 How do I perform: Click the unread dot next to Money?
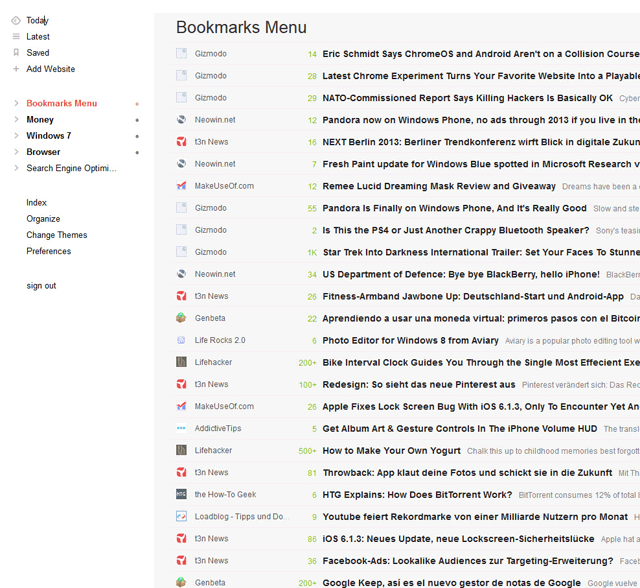pos(137,120)
